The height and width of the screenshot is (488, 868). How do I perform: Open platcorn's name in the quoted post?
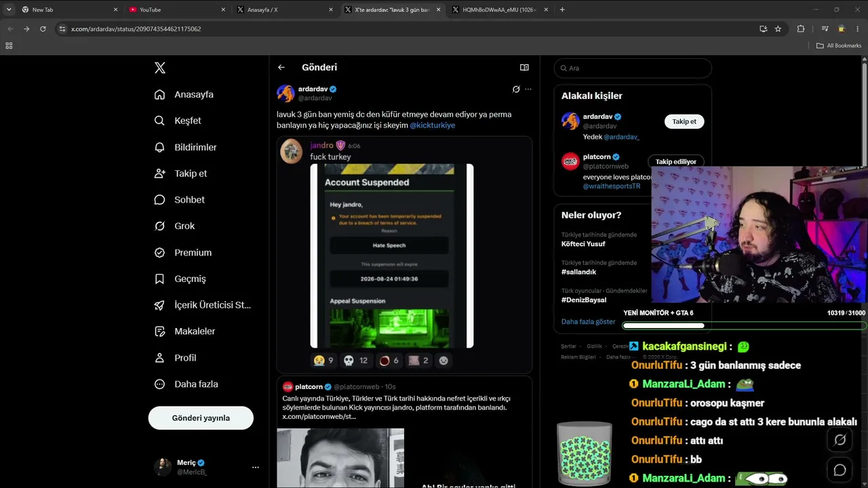pos(309,387)
